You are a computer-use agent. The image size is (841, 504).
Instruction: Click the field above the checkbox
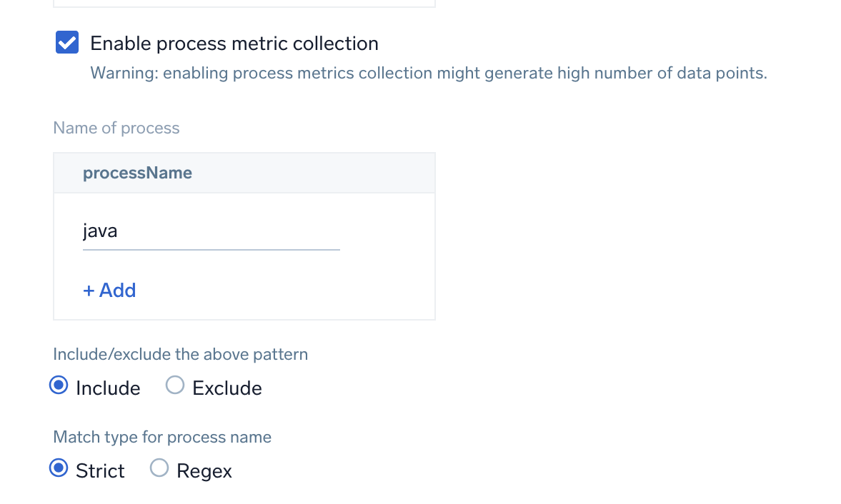click(243, 4)
